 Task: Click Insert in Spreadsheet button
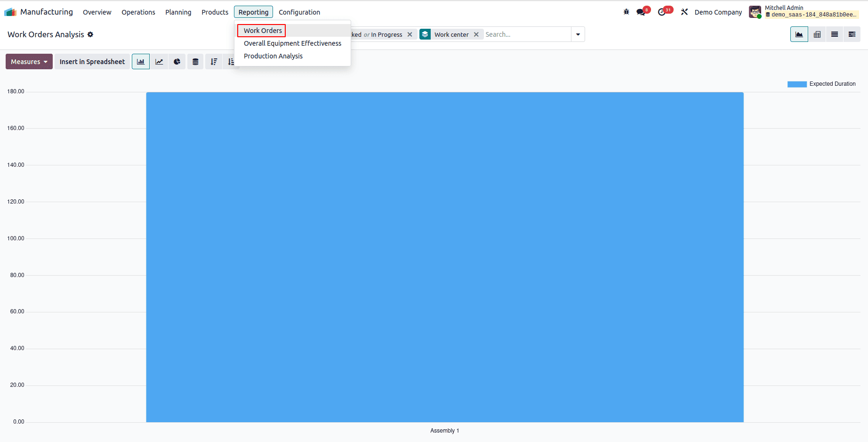92,62
